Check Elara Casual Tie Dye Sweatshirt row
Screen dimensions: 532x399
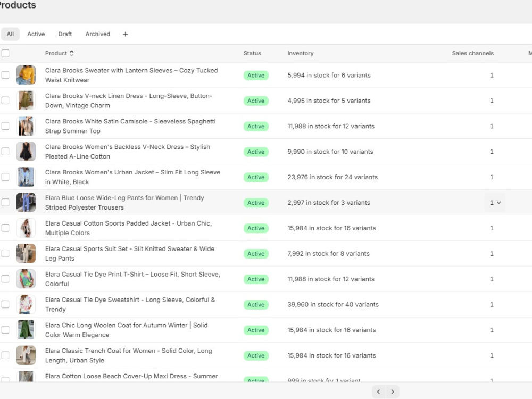pos(5,304)
